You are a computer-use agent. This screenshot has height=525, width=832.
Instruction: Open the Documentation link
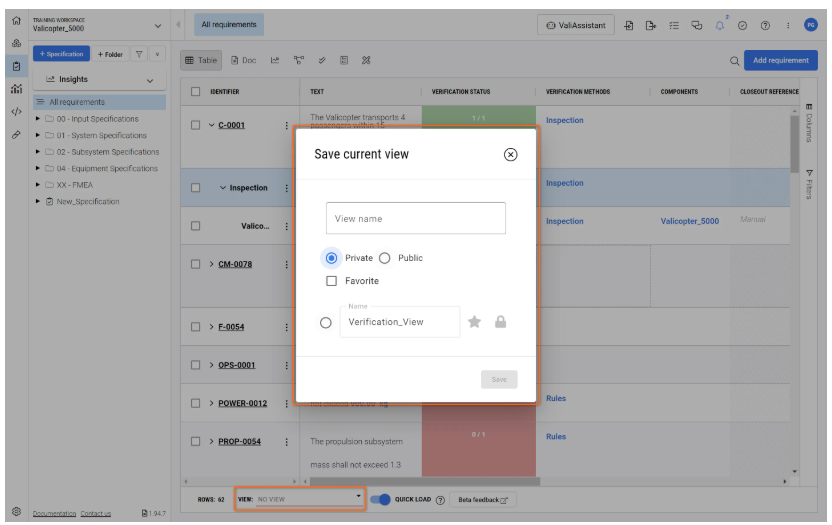[x=54, y=513]
